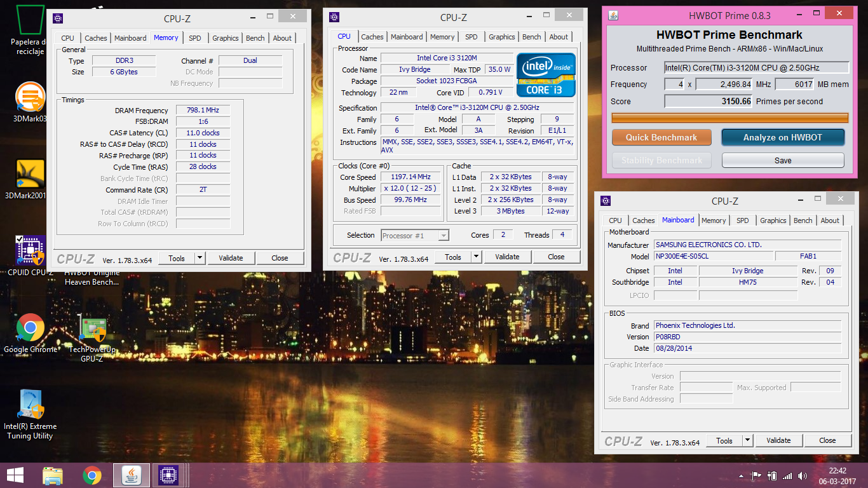Screen dimensions: 868x488
Task: Click the Level 3 cache value 3 MBytes
Action: click(512, 211)
